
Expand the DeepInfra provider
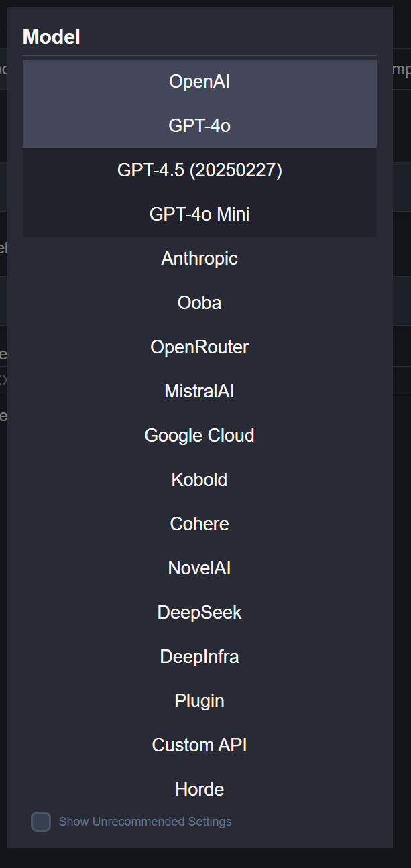(x=199, y=657)
